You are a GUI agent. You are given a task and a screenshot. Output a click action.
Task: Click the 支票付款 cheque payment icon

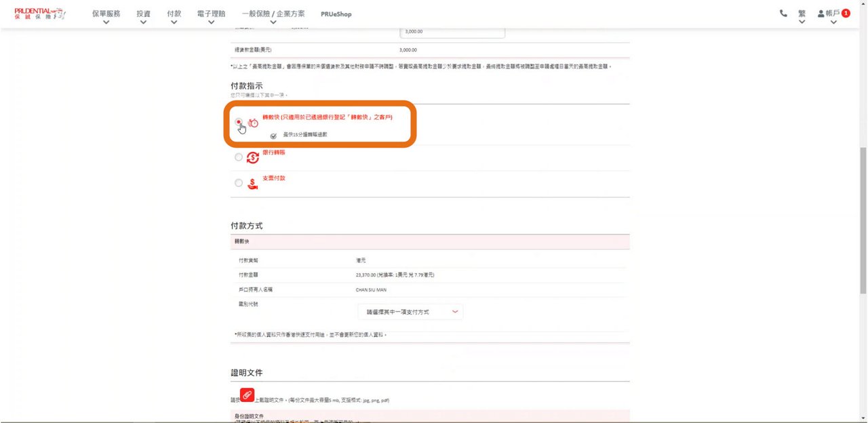[x=253, y=183]
